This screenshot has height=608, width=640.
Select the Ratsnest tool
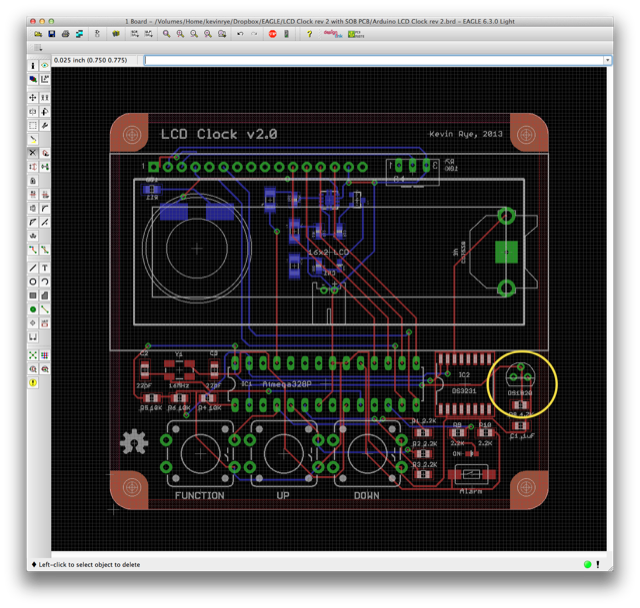coord(33,355)
